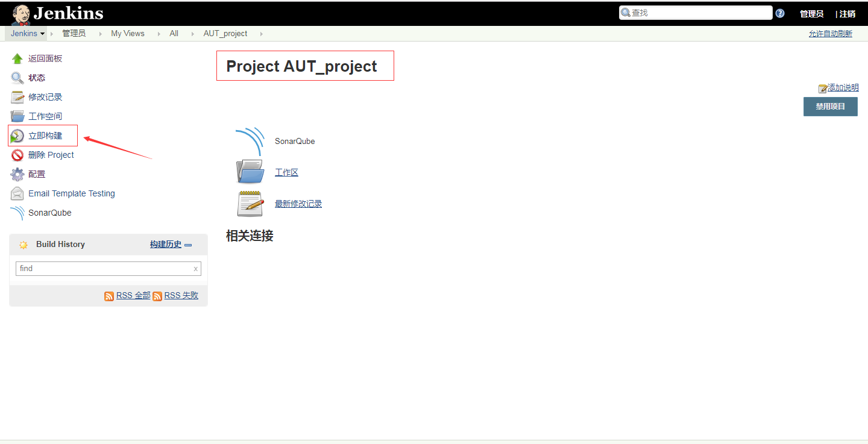Open the All breadcrumb item

click(174, 33)
